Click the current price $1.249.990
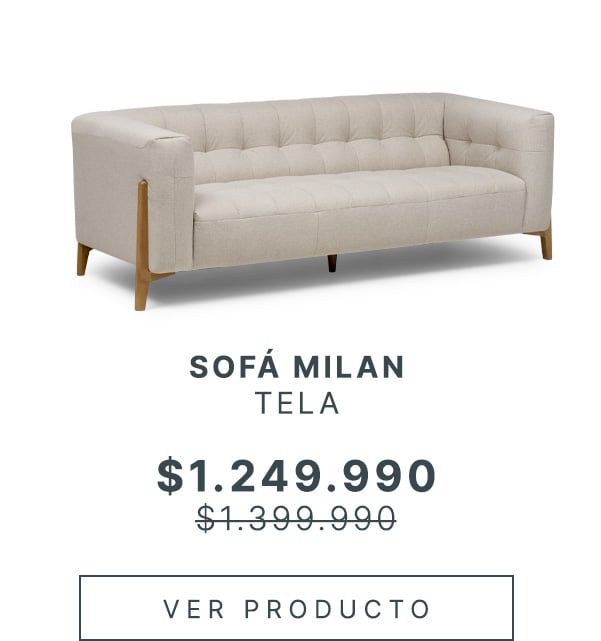This screenshot has width=601, height=641. tap(297, 476)
